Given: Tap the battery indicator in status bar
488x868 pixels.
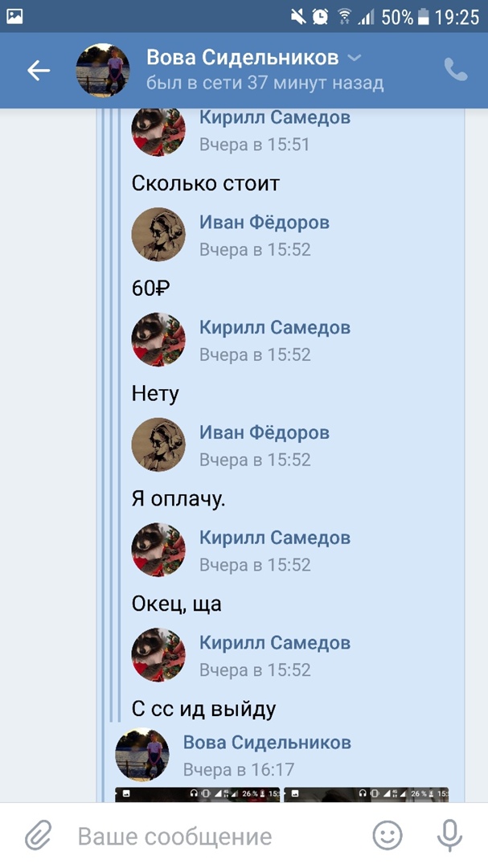Looking at the screenshot, I should click(x=424, y=17).
